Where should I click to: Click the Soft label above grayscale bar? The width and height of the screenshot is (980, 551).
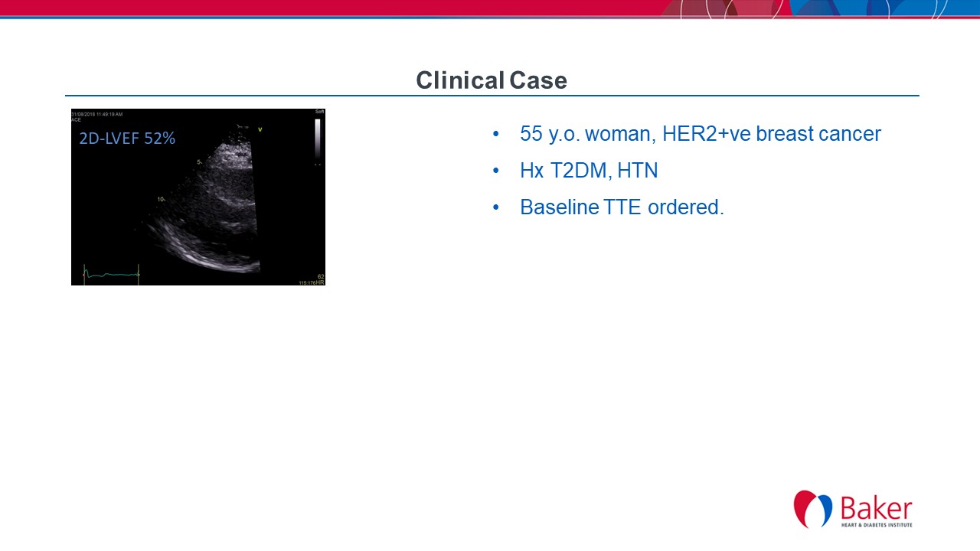[319, 112]
